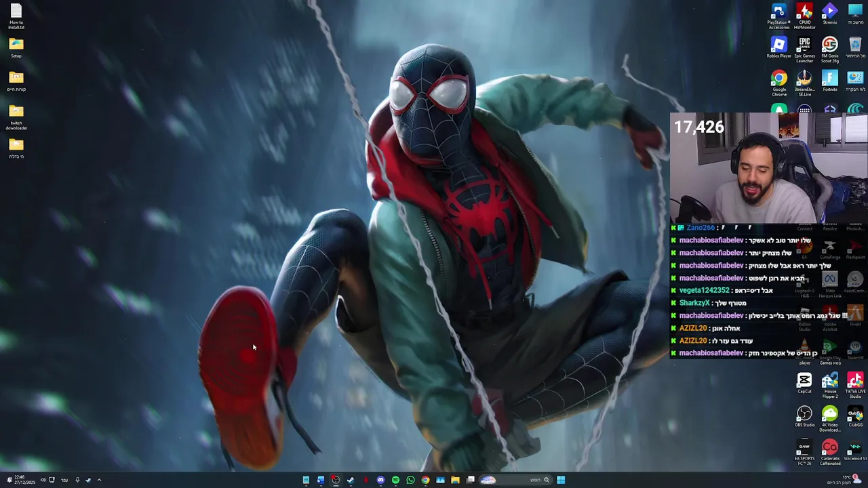Launch 4K Video Downloader shortcut
This screenshot has width=868, height=488.
pyautogui.click(x=830, y=420)
